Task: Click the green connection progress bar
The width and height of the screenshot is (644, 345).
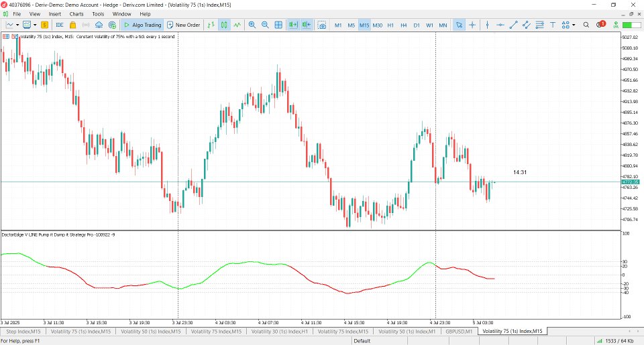Action: point(632,25)
